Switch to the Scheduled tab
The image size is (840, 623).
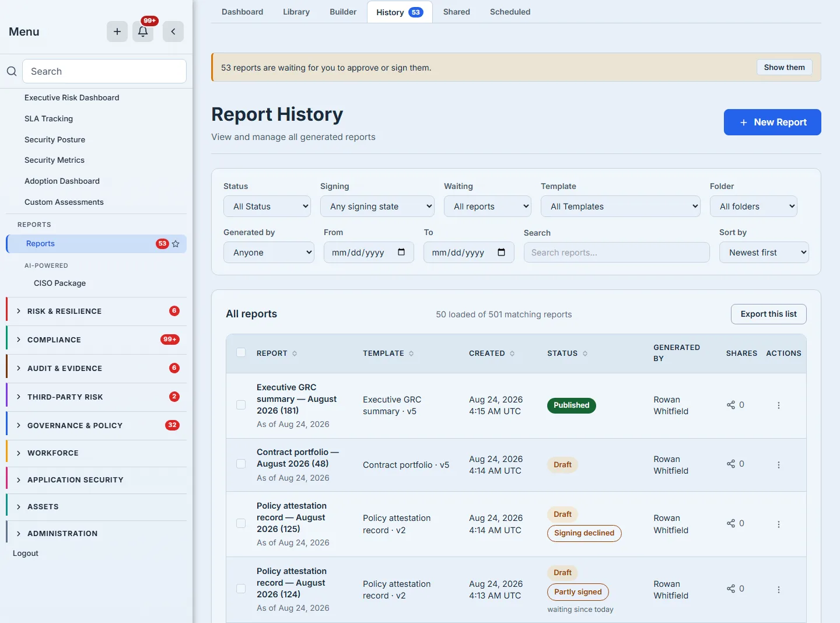pyautogui.click(x=510, y=12)
